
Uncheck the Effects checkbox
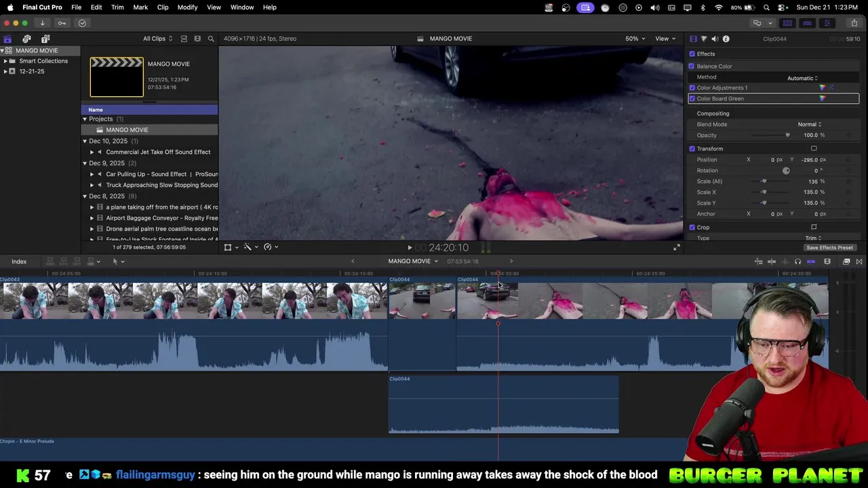[692, 54]
